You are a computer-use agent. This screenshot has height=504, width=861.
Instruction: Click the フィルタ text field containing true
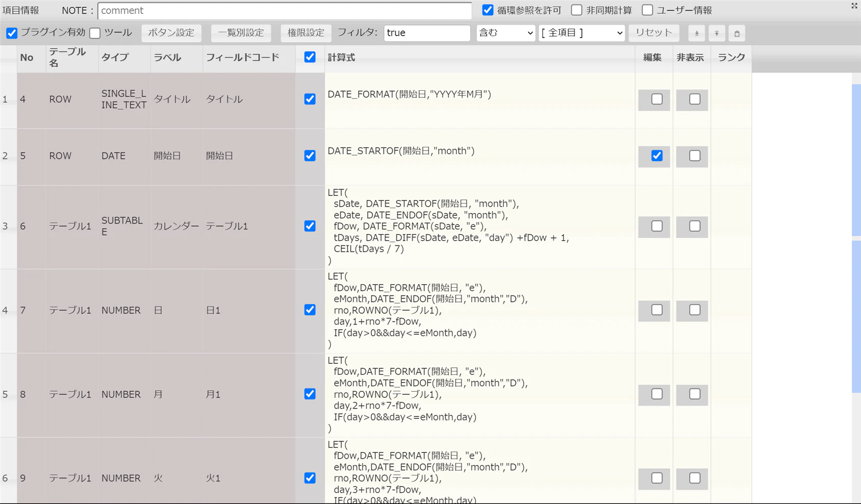tap(427, 33)
